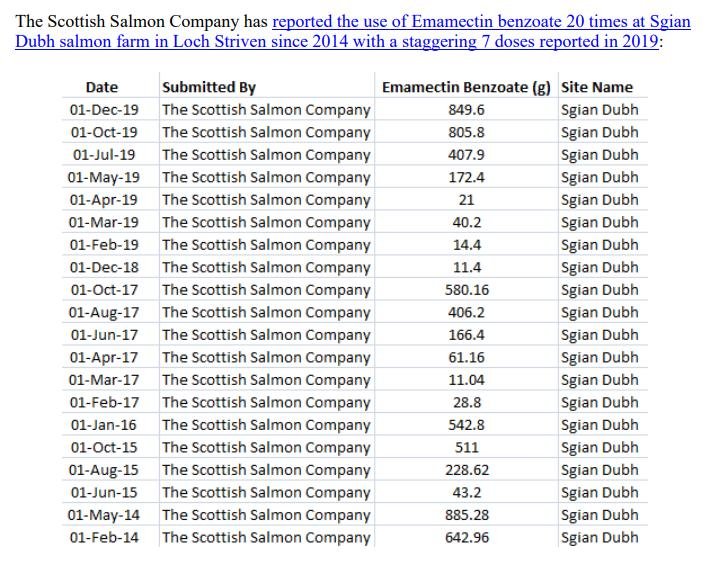Select the Emamectin Benzoate (g) header
The height and width of the screenshot is (561, 716).
[x=466, y=87]
